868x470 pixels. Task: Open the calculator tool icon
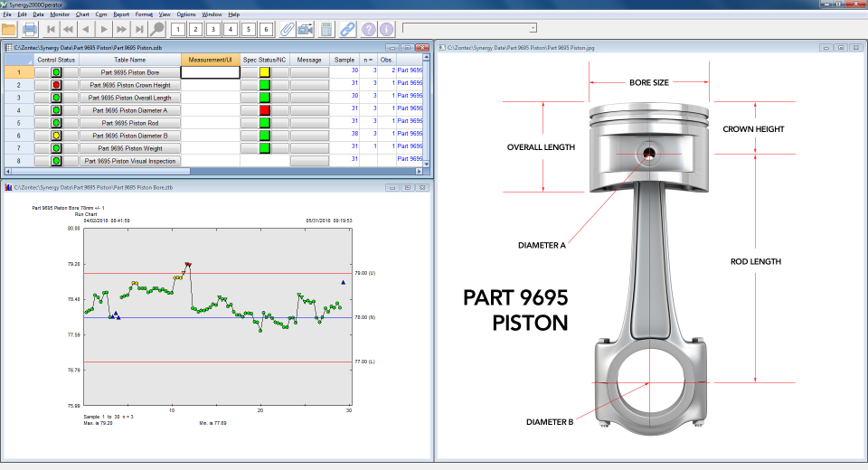point(327,30)
